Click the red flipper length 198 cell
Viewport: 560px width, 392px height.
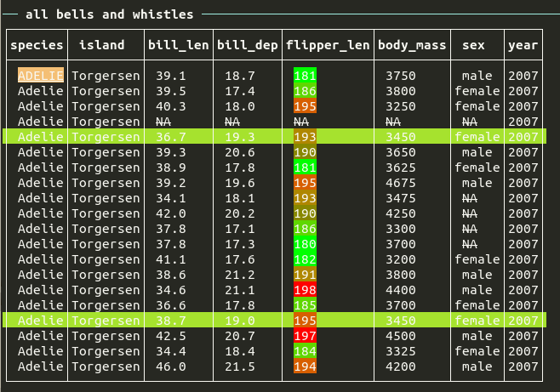tap(305, 290)
